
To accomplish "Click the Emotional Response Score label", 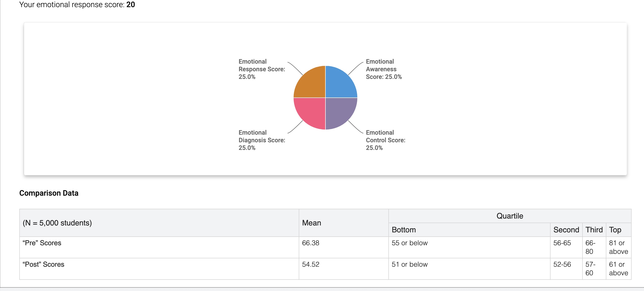I will point(262,69).
